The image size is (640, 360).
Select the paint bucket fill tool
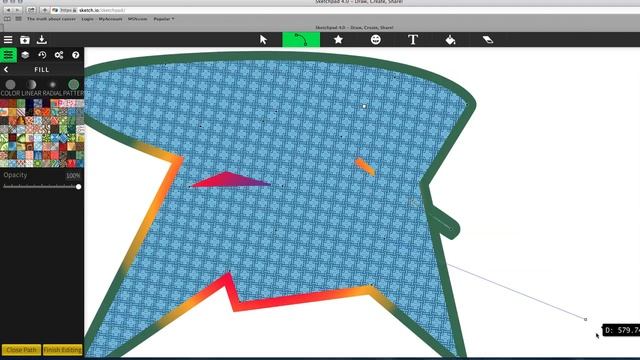450,40
